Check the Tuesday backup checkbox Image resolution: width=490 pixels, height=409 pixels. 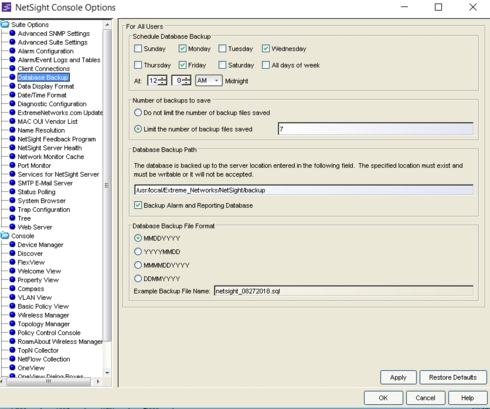(x=222, y=49)
